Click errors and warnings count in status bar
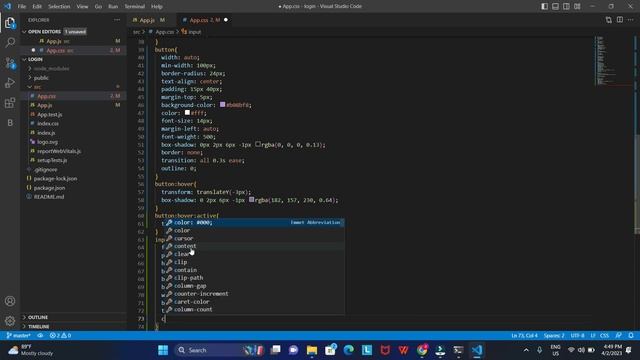Viewport: 640px width, 360px height. 60,336
